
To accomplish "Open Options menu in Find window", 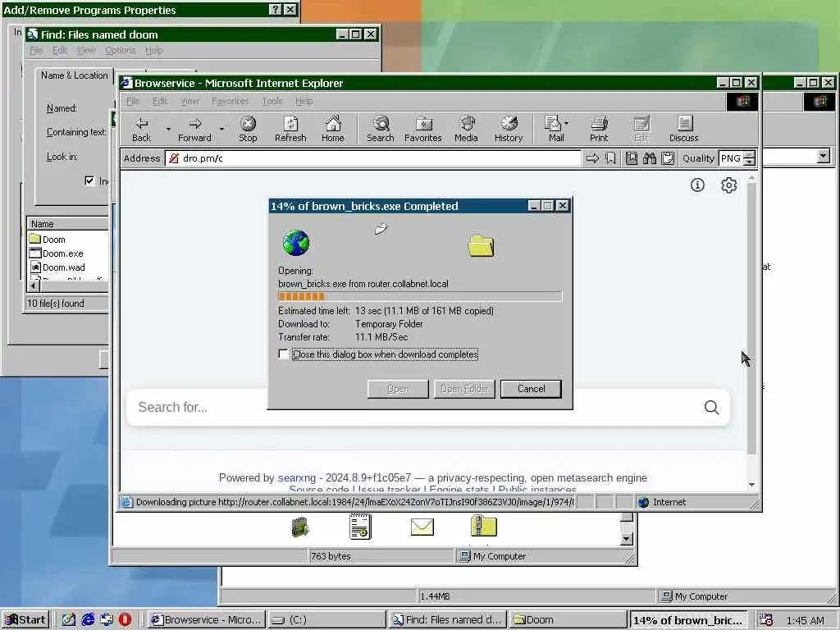I will click(120, 50).
